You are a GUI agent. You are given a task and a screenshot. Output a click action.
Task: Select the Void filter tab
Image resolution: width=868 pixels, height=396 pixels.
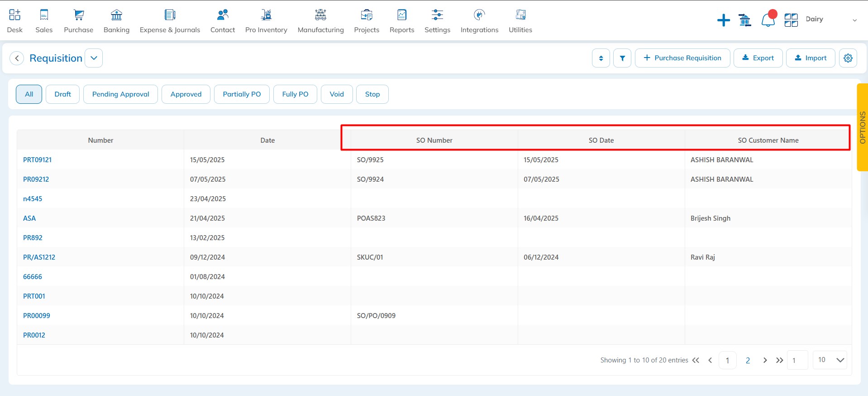tap(337, 94)
